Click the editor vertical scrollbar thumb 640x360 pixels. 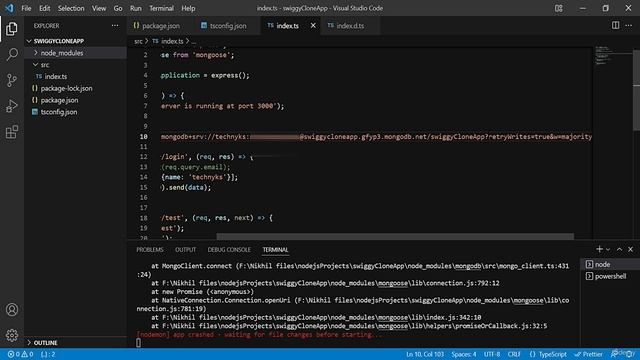(636, 90)
